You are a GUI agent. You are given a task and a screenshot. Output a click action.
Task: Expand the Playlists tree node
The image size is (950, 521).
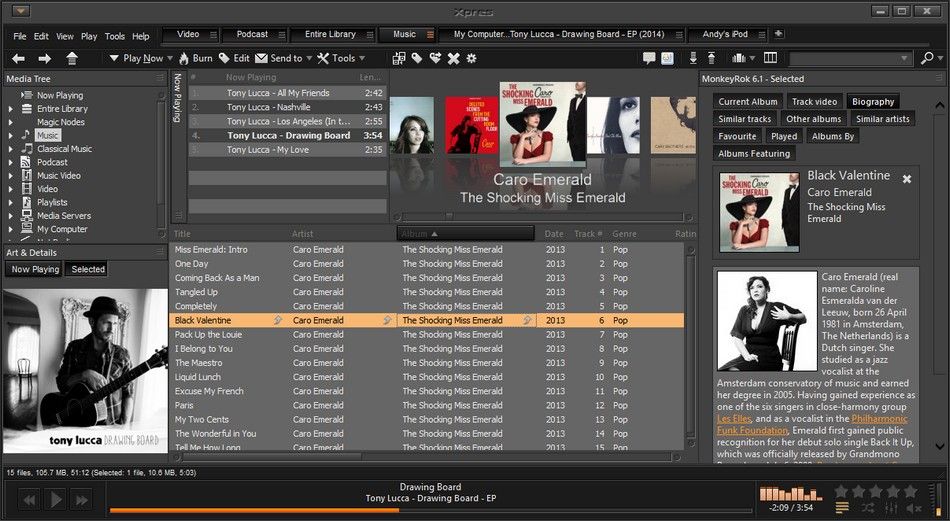[10, 202]
